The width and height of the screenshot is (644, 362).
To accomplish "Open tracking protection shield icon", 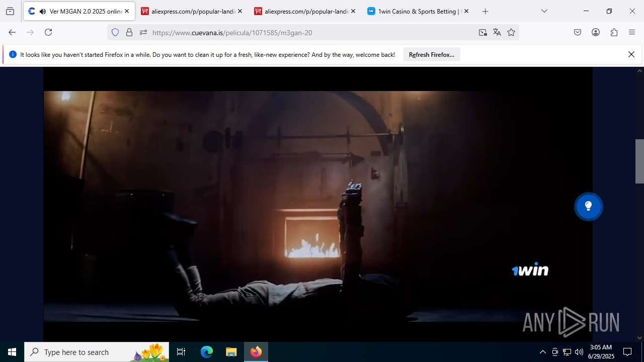I will pyautogui.click(x=115, y=32).
